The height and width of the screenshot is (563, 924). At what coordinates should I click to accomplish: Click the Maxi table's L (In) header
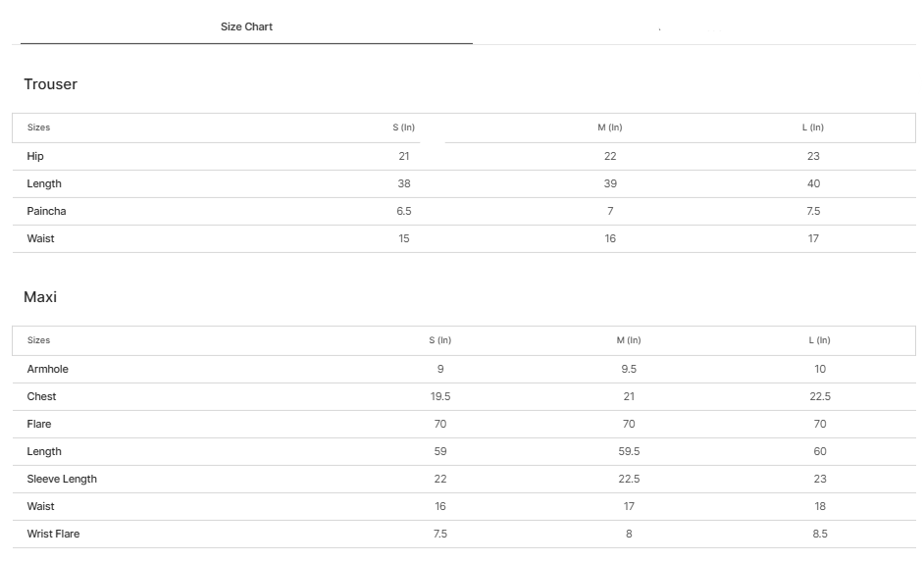820,340
